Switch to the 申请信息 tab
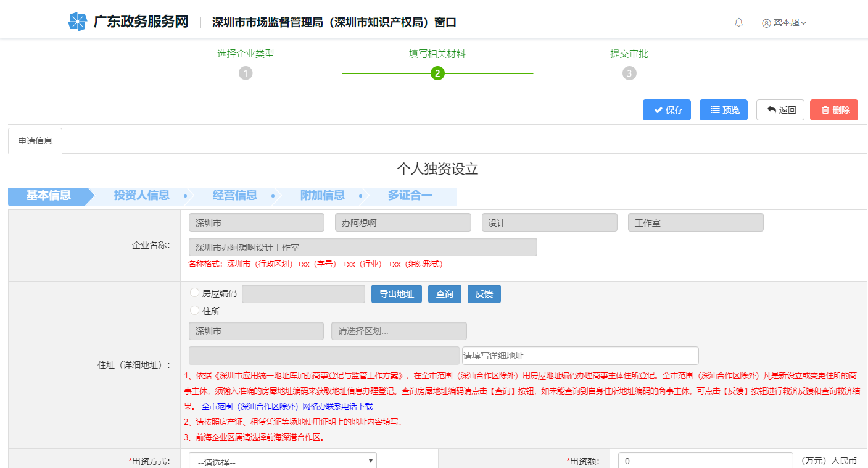The height and width of the screenshot is (468, 868). coord(35,140)
